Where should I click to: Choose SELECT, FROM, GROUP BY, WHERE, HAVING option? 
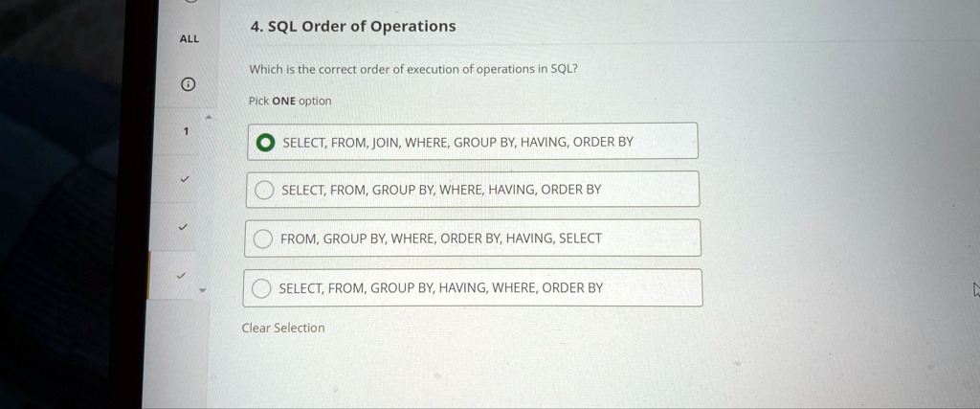tap(264, 190)
